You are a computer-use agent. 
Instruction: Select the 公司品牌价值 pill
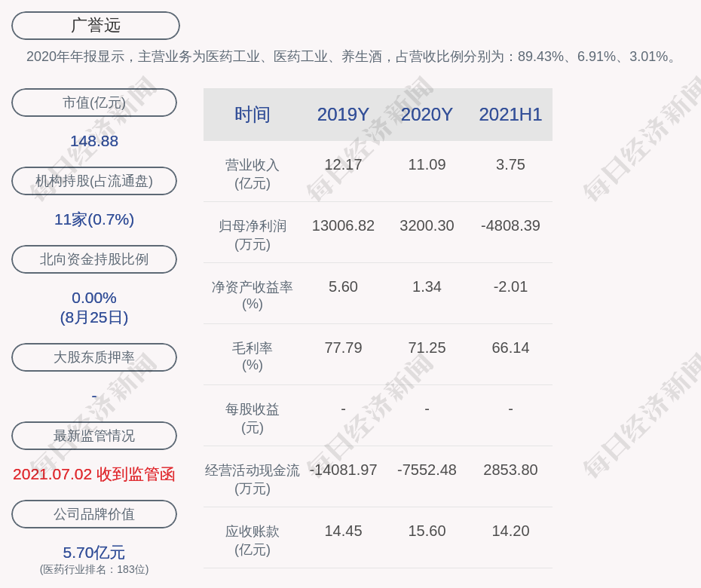94,514
